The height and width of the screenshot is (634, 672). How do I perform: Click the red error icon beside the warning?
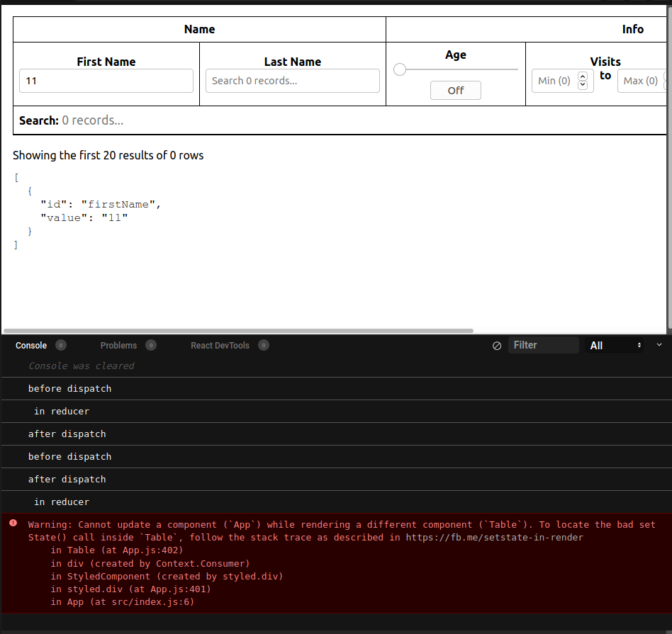[x=13, y=523]
